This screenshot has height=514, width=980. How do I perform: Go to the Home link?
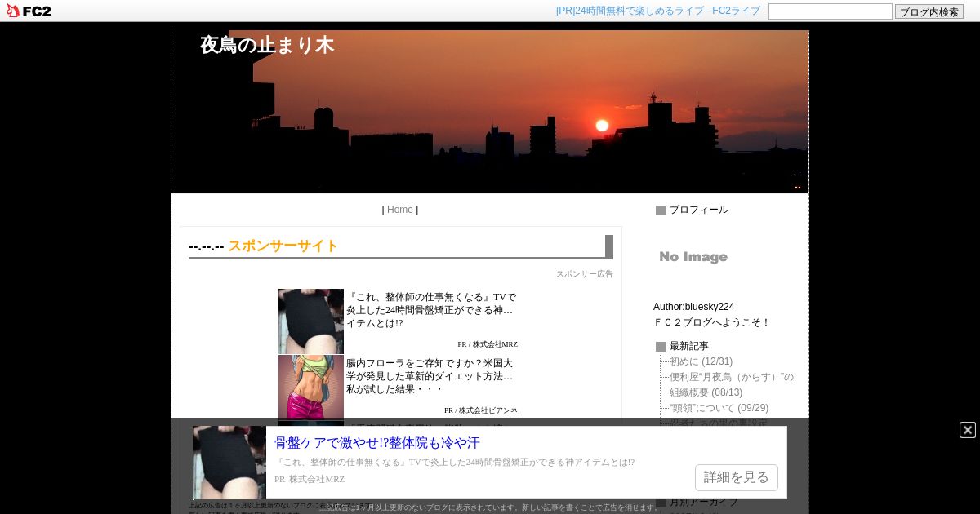tap(399, 210)
